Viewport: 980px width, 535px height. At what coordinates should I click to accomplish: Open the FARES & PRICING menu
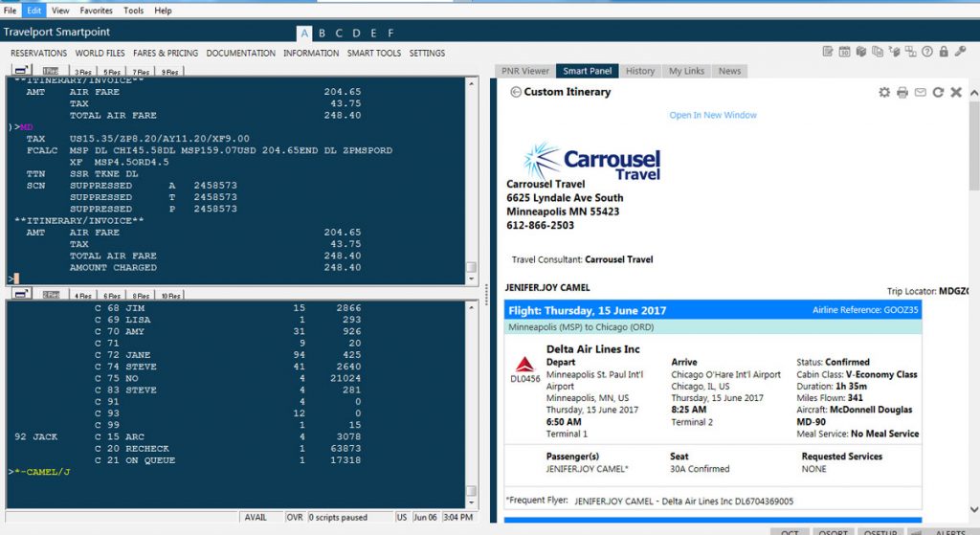click(166, 54)
